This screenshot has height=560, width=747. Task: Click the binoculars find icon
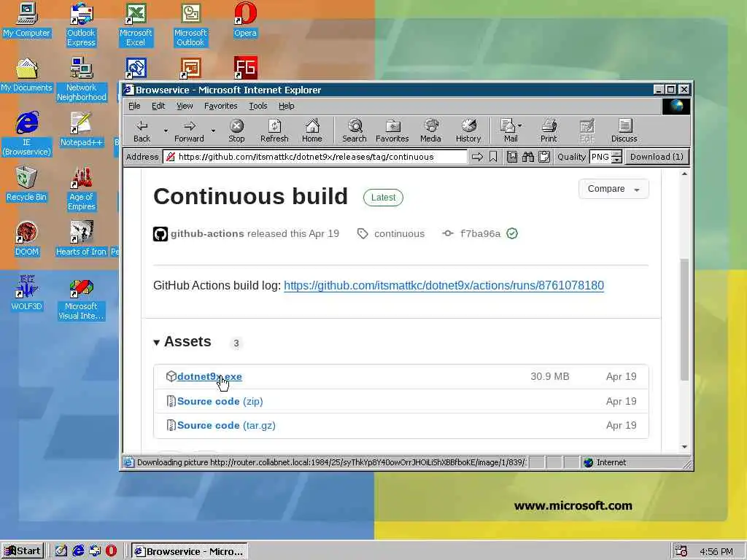[528, 157]
